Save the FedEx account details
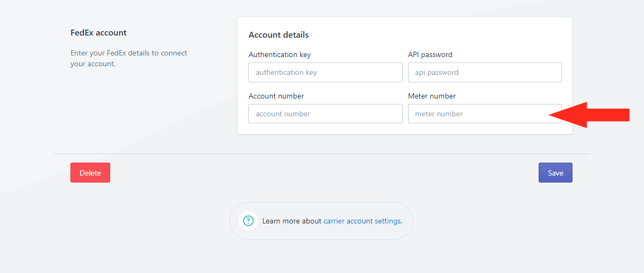The height and width of the screenshot is (273, 644). pos(555,173)
